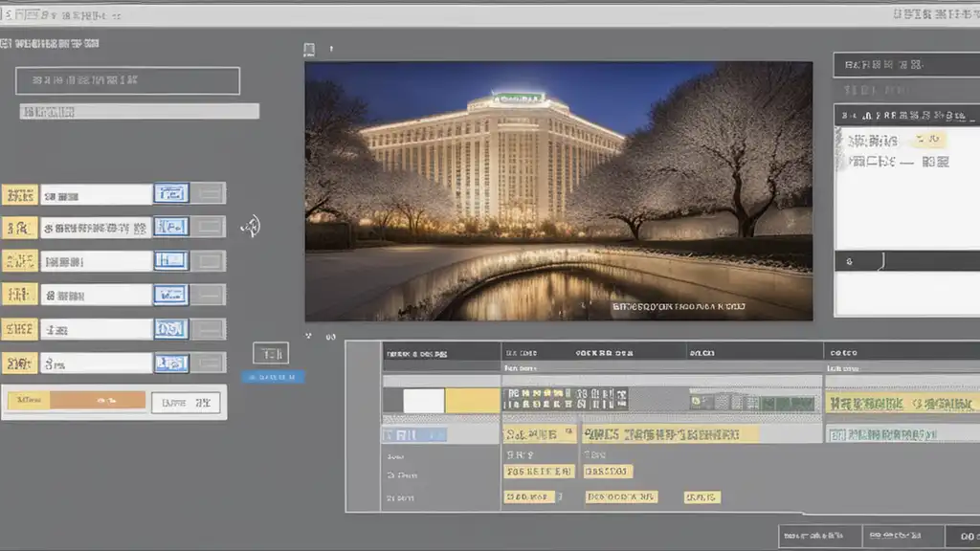980x551 pixels.
Task: Click the yellow tag icon in right panel
Action: [927, 140]
